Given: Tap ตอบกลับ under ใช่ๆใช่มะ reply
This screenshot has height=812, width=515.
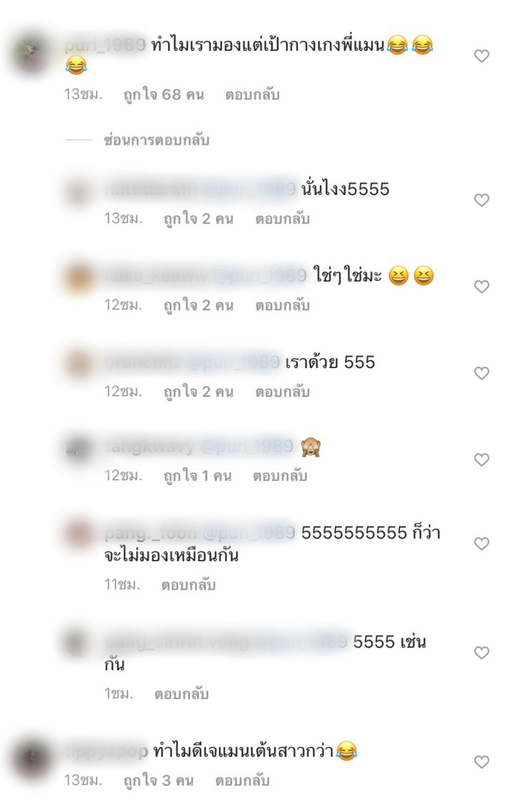Looking at the screenshot, I should (282, 305).
